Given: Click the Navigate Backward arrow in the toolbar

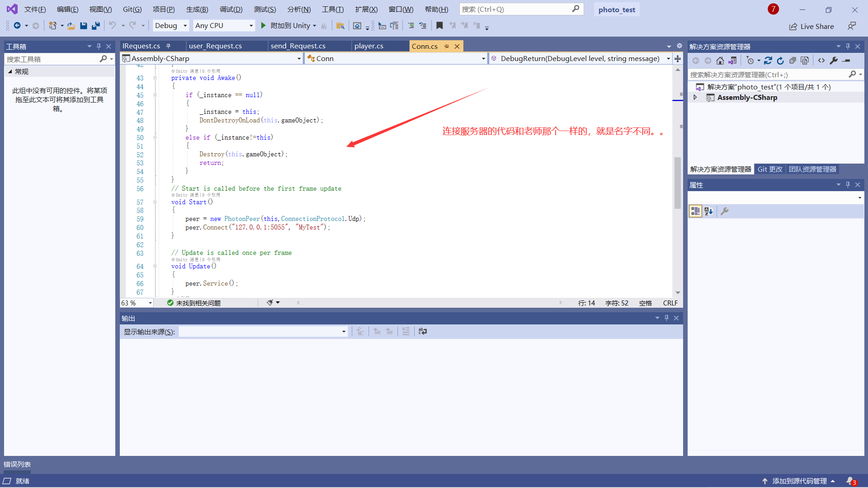Looking at the screenshot, I should [17, 26].
